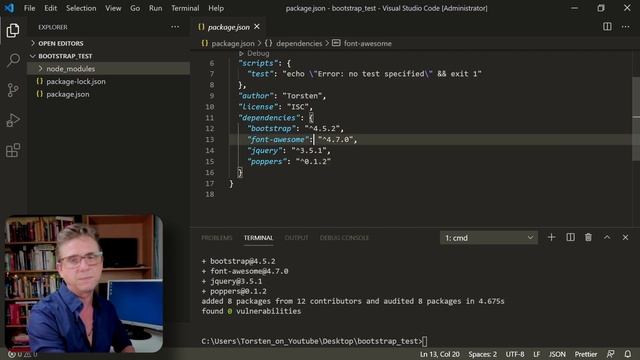This screenshot has height=360, width=640.
Task: Open the Terminal menu
Action: 185,8
